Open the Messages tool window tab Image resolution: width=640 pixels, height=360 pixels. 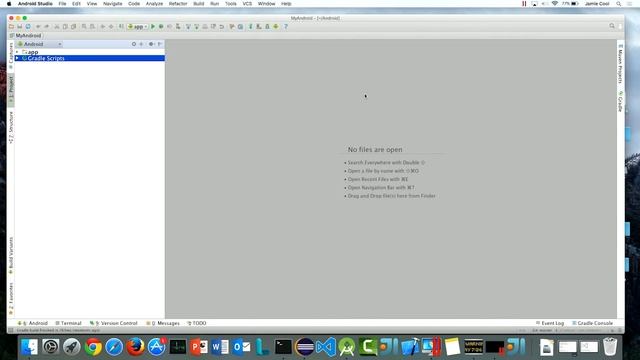pyautogui.click(x=162, y=323)
